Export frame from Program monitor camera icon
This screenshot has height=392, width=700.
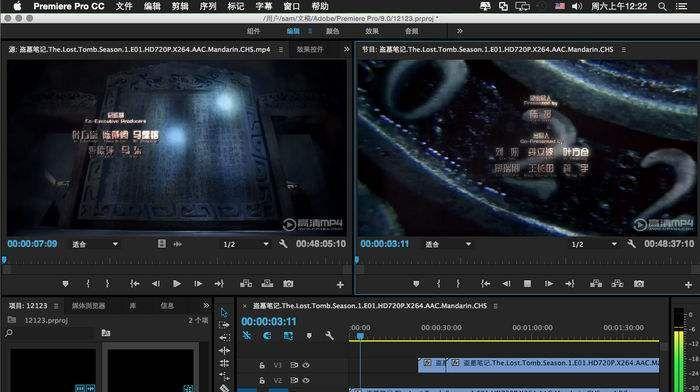639,284
